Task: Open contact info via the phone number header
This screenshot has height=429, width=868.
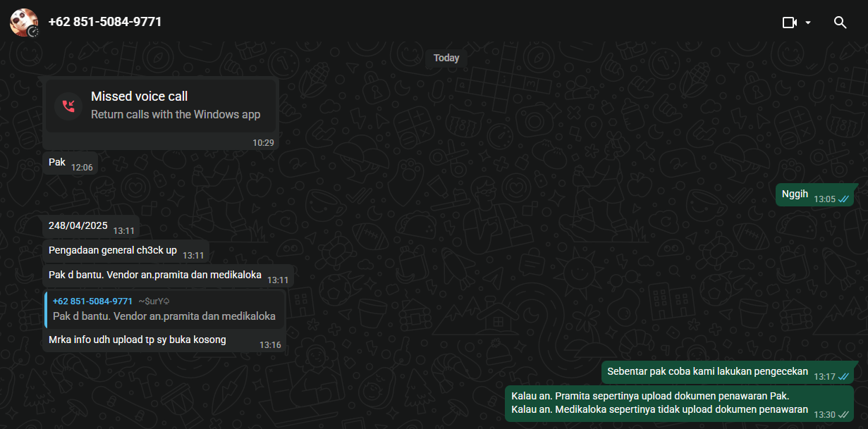Action: pyautogui.click(x=105, y=22)
